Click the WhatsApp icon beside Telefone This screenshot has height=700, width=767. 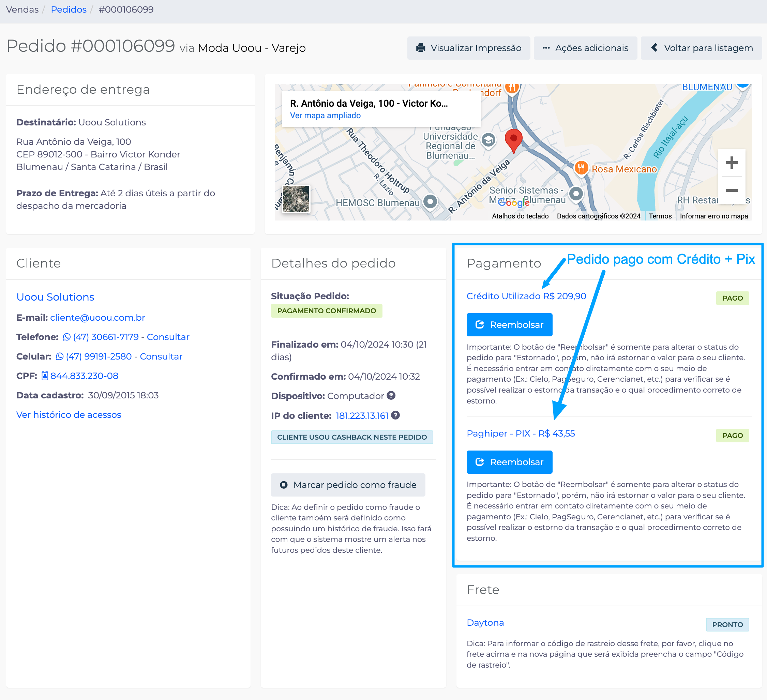(x=66, y=337)
